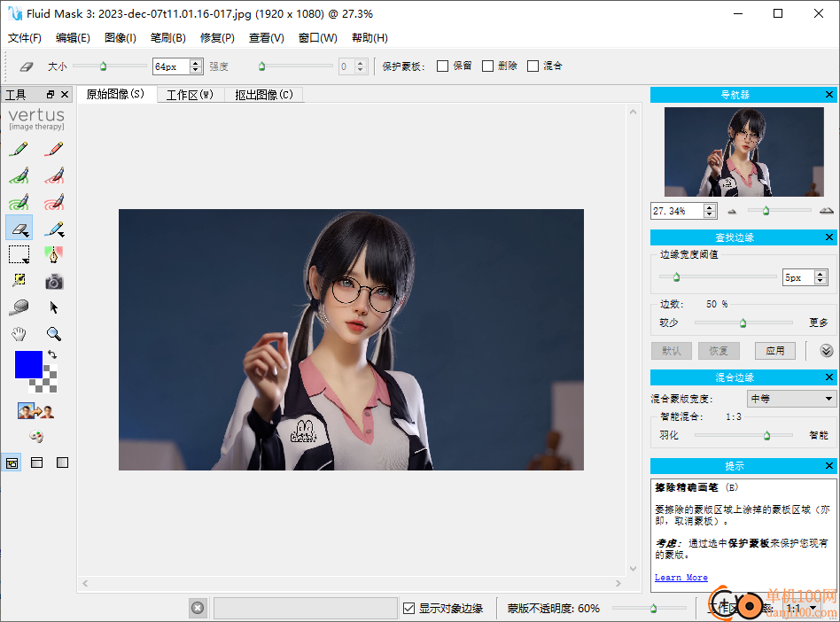This screenshot has width=840, height=622.
Task: Switch to first window layout icon
Action: coord(12,463)
